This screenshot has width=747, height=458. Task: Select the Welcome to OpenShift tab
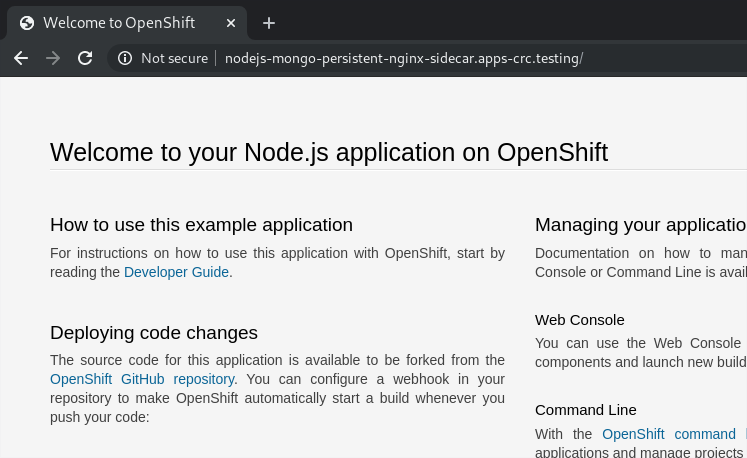(127, 23)
